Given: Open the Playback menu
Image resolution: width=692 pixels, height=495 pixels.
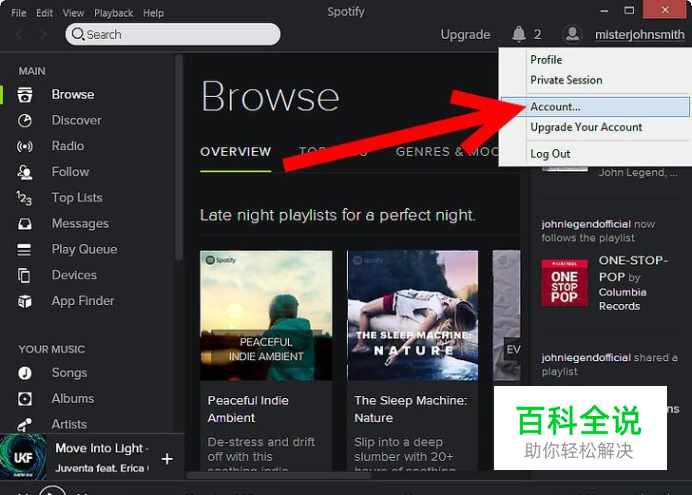Looking at the screenshot, I should (x=113, y=13).
